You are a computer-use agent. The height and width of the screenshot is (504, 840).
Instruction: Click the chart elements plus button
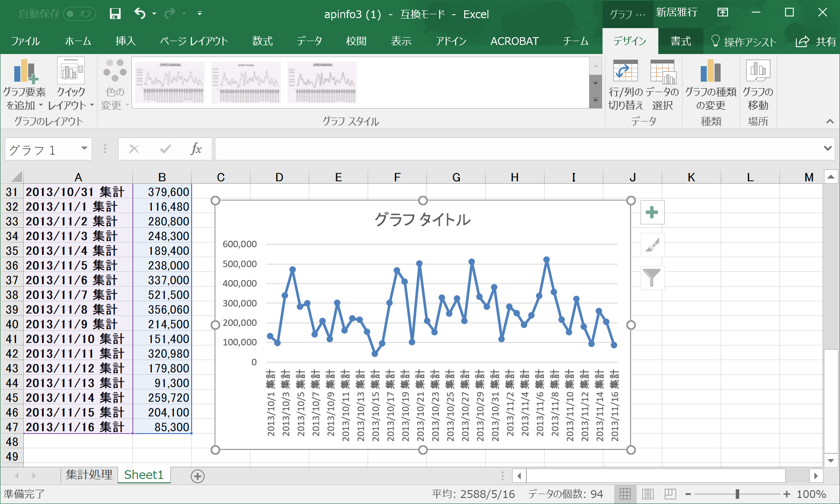(x=652, y=212)
